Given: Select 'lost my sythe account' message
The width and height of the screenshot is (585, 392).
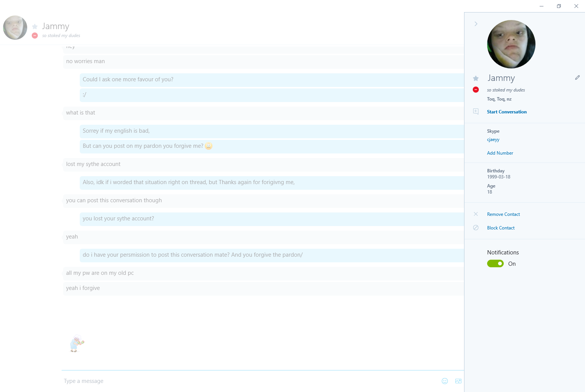Looking at the screenshot, I should 263,164.
